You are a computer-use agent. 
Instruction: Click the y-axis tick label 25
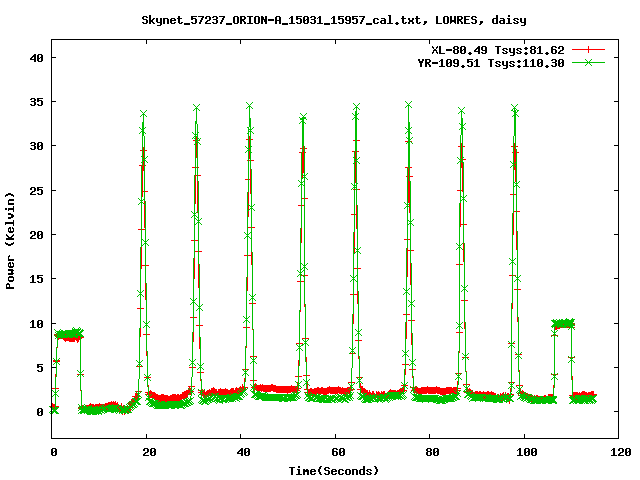click(36, 191)
